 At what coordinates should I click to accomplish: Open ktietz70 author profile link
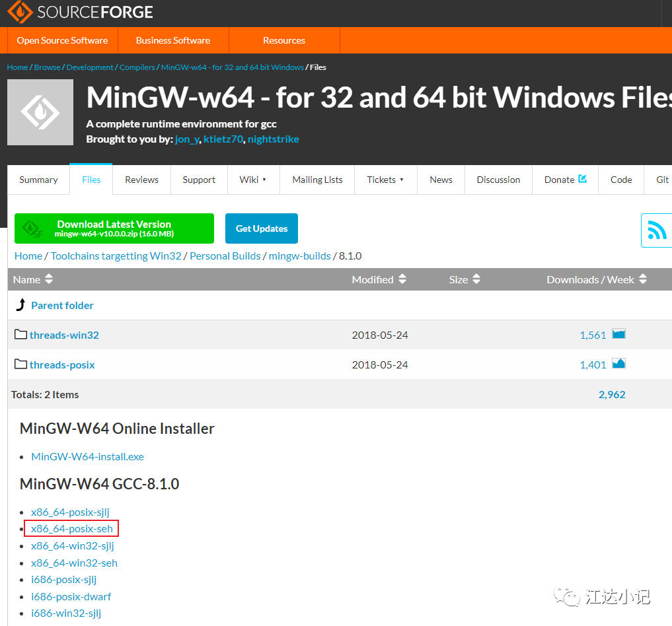[223, 139]
